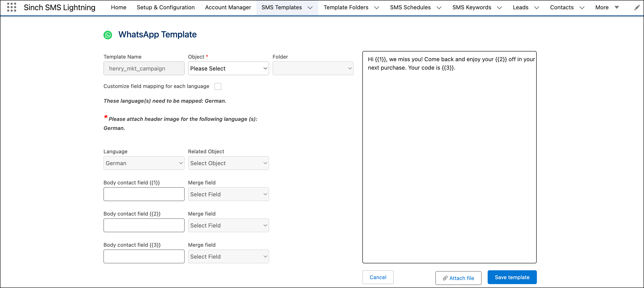Open Setup & Configuration tab
Image resolution: width=644 pixels, height=288 pixels.
(x=165, y=8)
